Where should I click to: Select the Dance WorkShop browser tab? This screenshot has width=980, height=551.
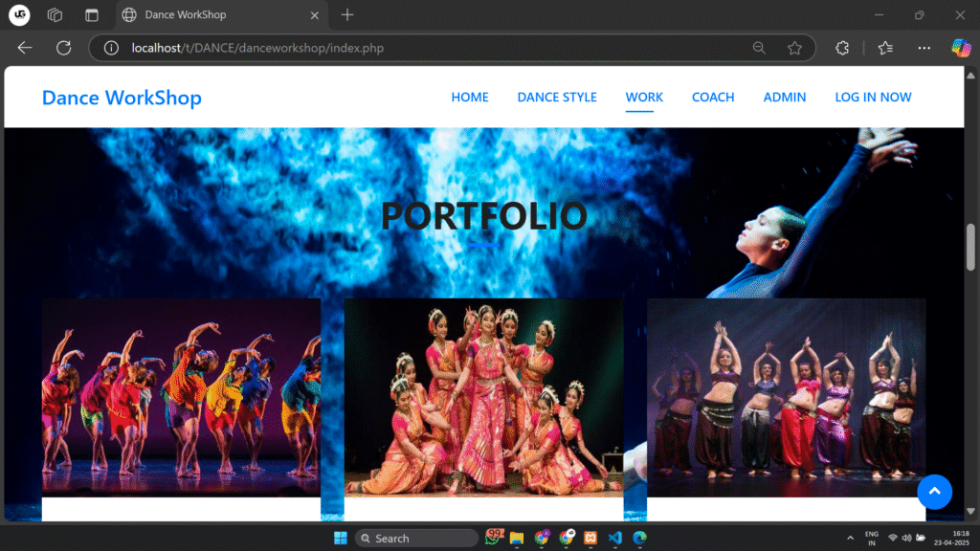(x=222, y=15)
